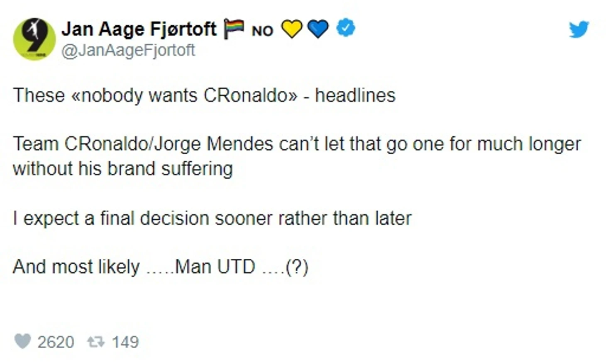This screenshot has width=606, height=364.
Task: Click the Twitter bird logo
Action: tap(579, 29)
